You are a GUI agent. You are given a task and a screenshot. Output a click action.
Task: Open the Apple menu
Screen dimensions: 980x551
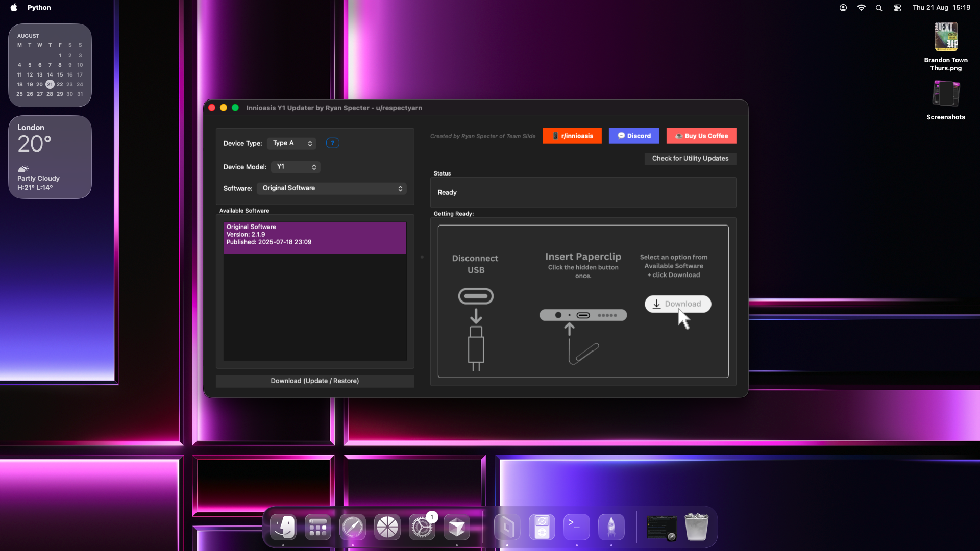(x=13, y=7)
